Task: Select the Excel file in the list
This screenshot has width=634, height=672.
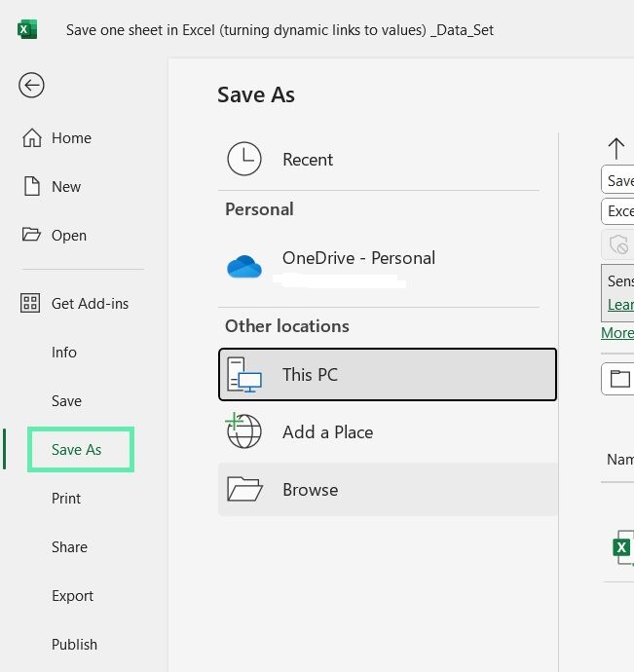Action: 622,547
